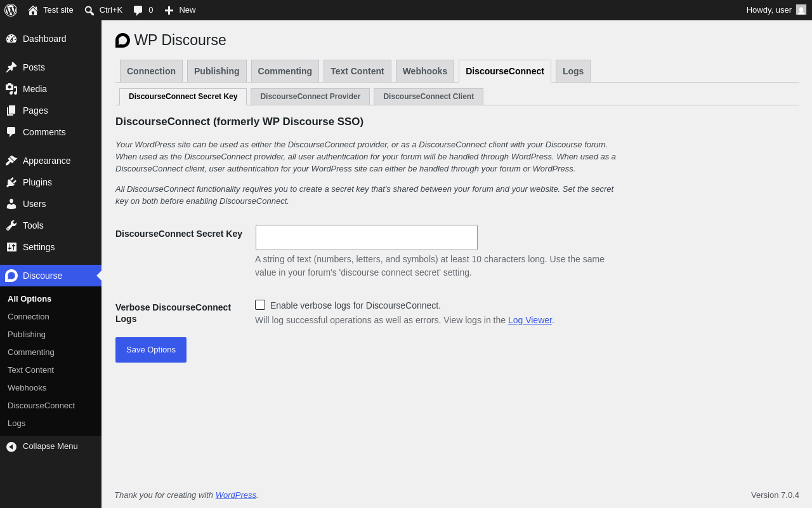This screenshot has height=508, width=812.
Task: Open search icon Ctrl+K
Action: [89, 10]
